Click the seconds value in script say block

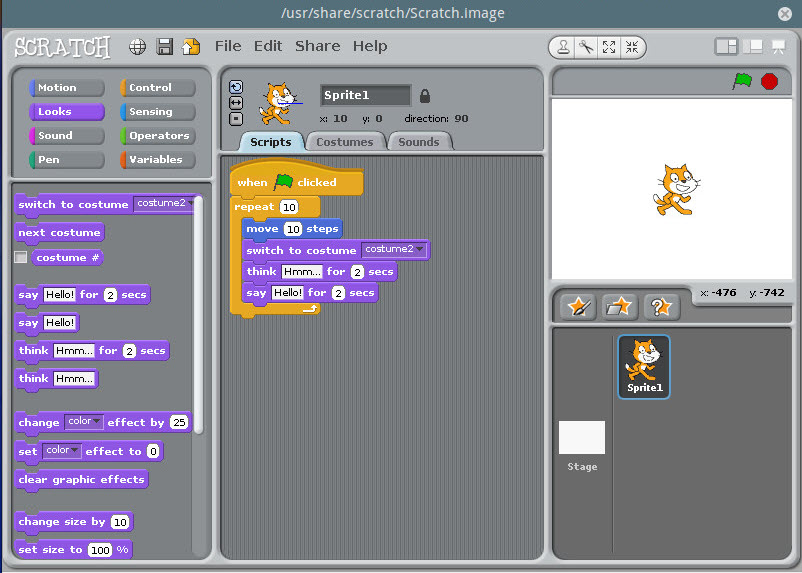pos(338,293)
